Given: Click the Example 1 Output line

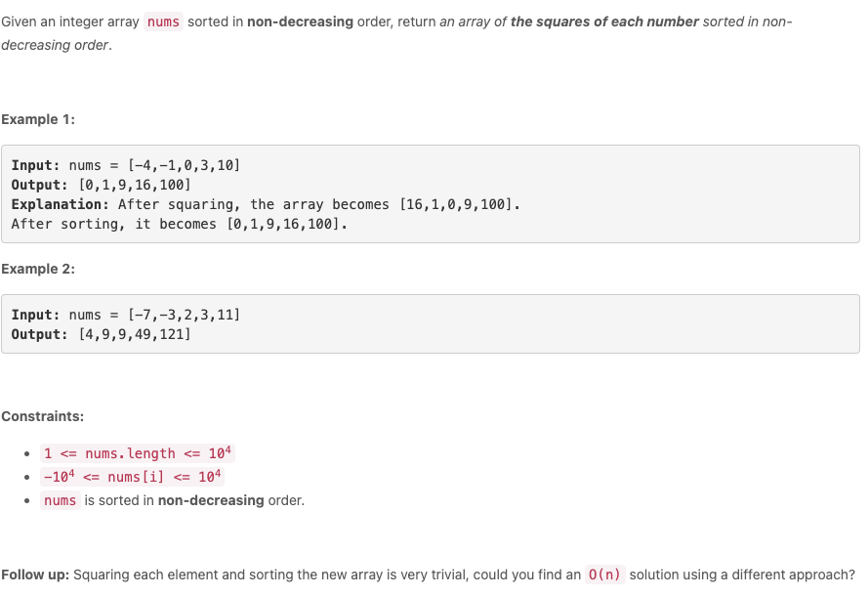Looking at the screenshot, I should pos(101,185).
